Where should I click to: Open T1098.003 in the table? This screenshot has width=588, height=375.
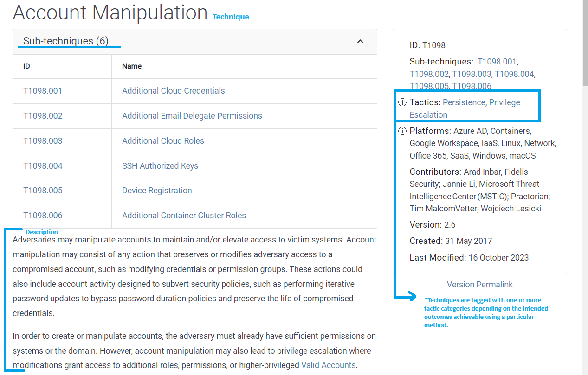point(43,141)
